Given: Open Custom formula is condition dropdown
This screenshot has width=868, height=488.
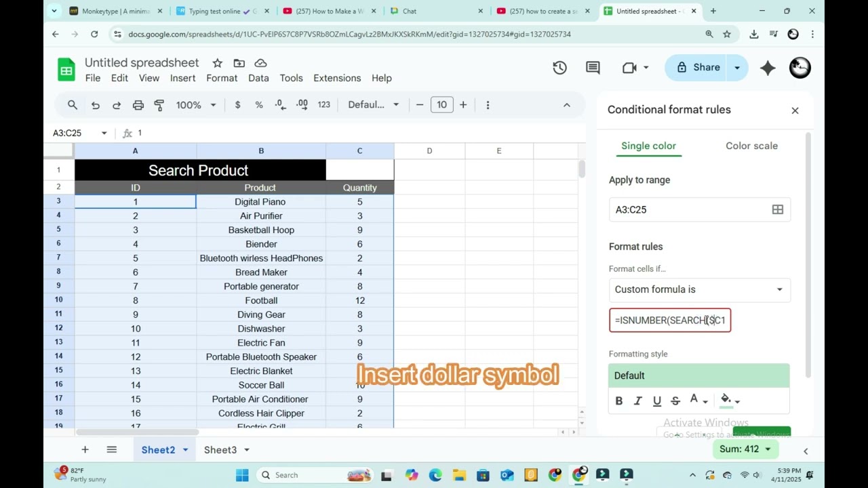Looking at the screenshot, I should pyautogui.click(x=699, y=289).
